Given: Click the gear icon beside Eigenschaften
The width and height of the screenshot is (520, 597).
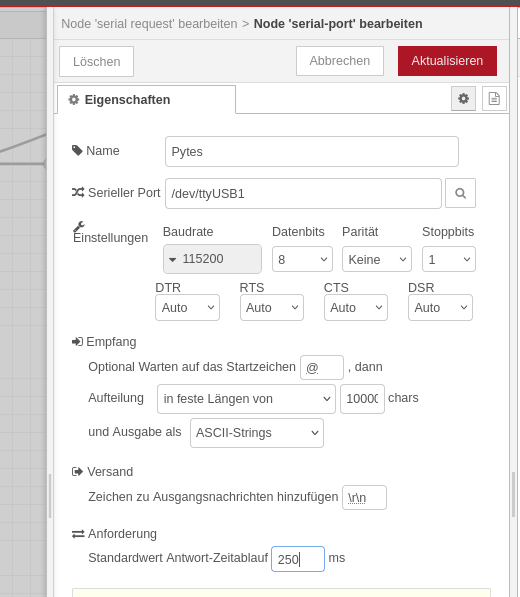Looking at the screenshot, I should 73,100.
